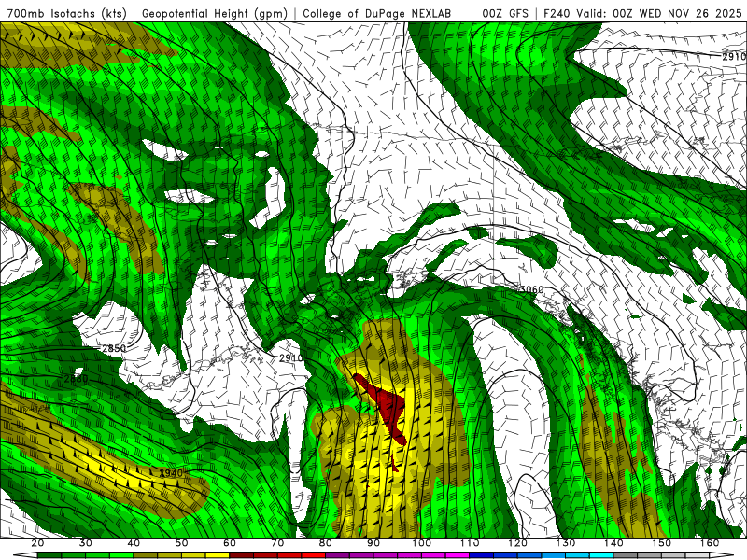Click the 100 label on the color scale
The height and width of the screenshot is (560, 747).
point(422,543)
